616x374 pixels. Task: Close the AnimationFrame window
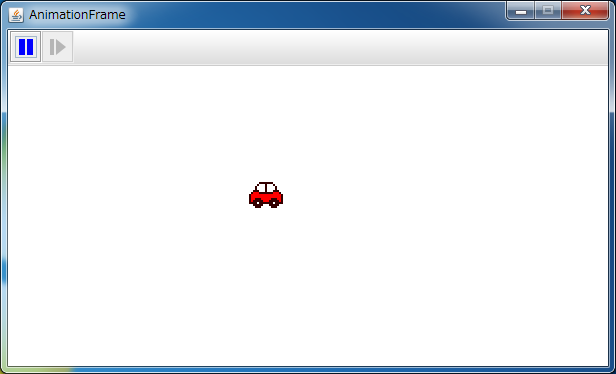(585, 11)
